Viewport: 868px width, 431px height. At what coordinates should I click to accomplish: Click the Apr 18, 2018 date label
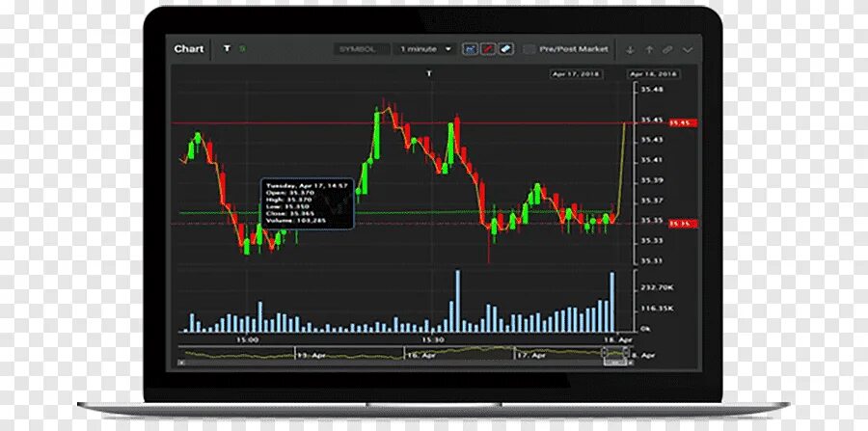pos(654,73)
